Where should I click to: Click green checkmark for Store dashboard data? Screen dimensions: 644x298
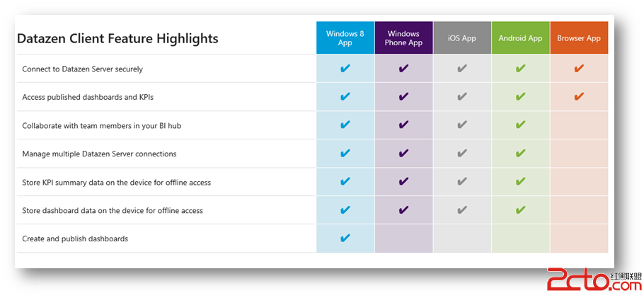point(520,210)
